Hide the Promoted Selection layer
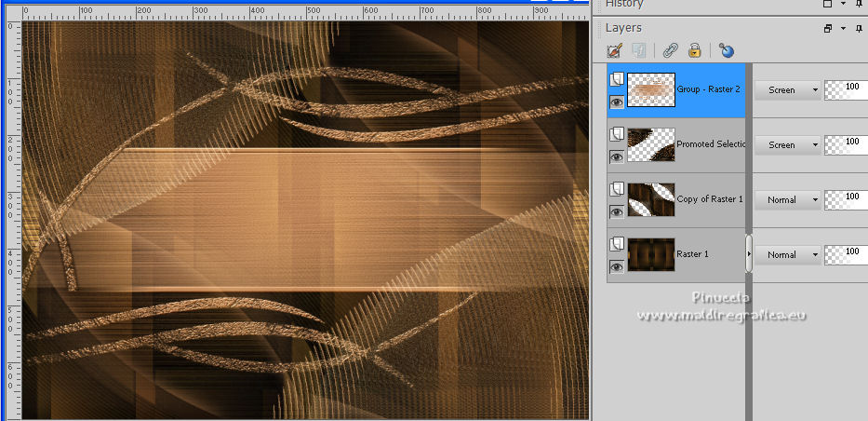The image size is (868, 421). click(x=616, y=156)
